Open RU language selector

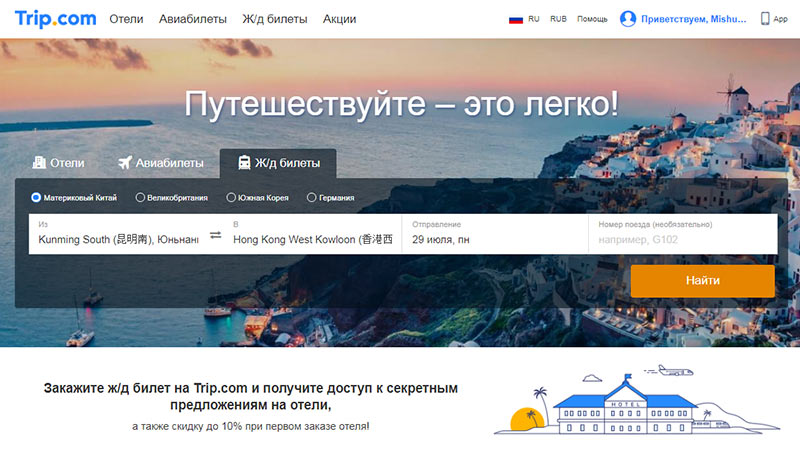tap(533, 19)
